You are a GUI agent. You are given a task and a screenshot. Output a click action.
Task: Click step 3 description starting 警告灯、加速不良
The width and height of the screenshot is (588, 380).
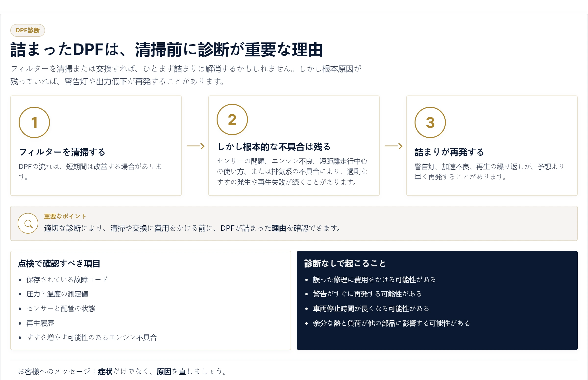click(x=490, y=171)
